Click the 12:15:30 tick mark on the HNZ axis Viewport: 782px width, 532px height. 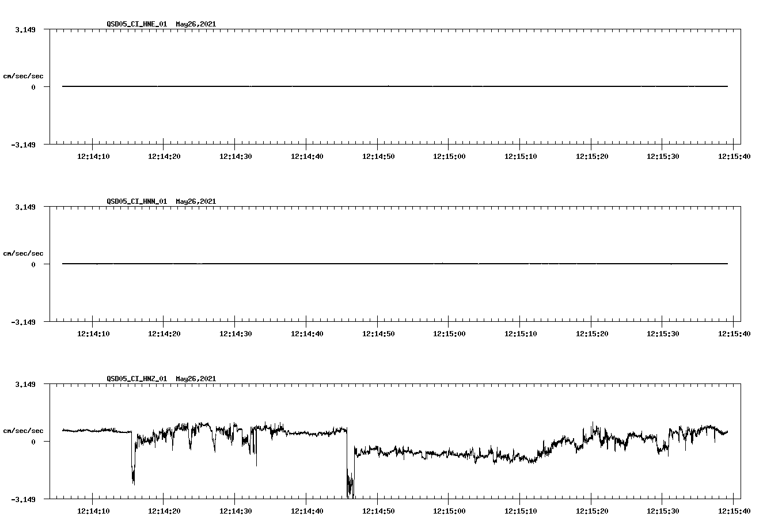click(x=663, y=497)
